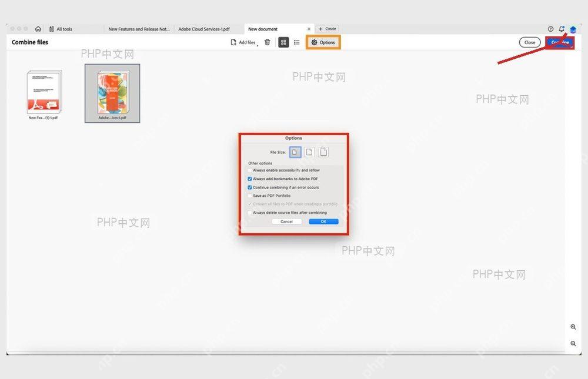Close the New document tab
Viewport: 588px width, 379px height.
click(x=309, y=29)
